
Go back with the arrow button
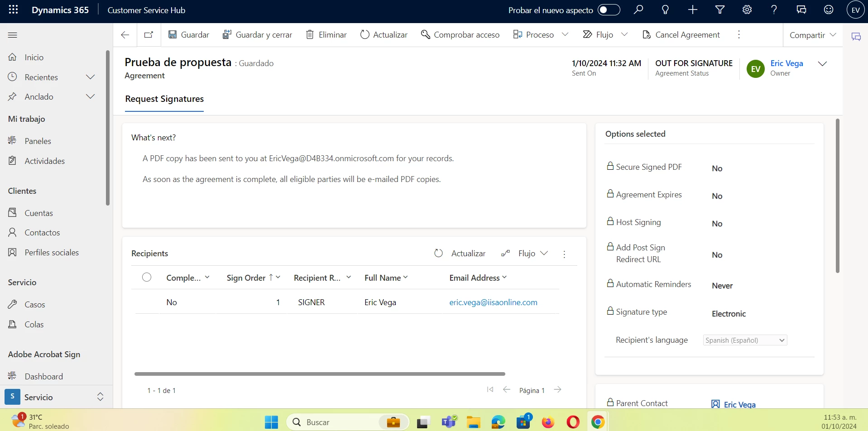point(125,35)
